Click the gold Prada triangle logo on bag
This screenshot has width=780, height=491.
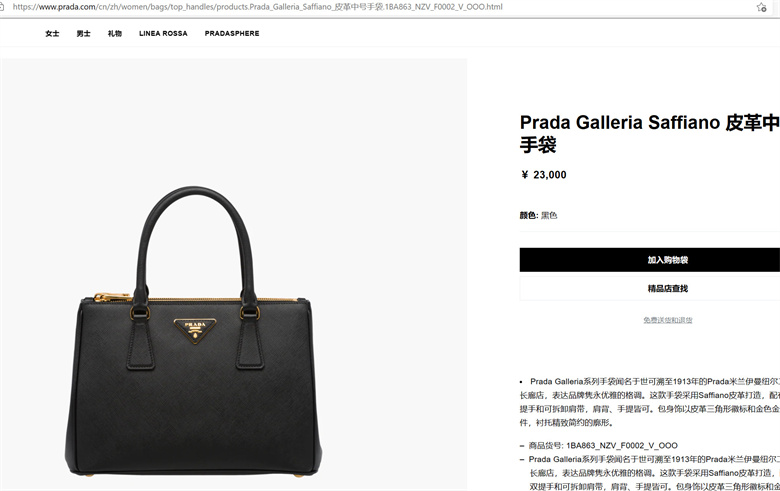click(x=195, y=330)
